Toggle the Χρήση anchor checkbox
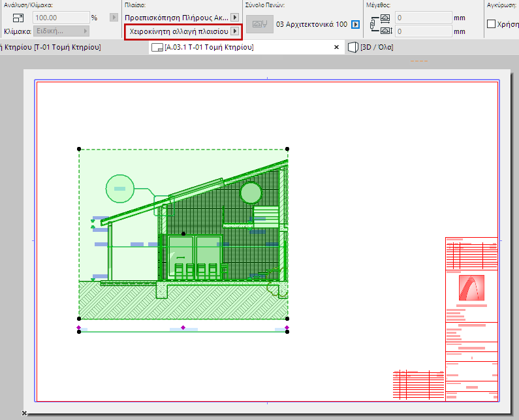Image resolution: width=519 pixels, height=420 pixels. pyautogui.click(x=492, y=24)
